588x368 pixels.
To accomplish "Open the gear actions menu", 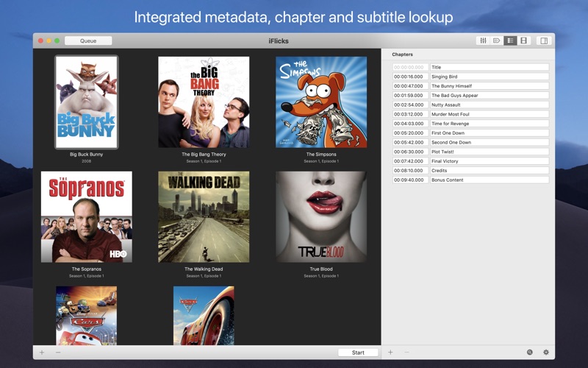I will click(545, 353).
